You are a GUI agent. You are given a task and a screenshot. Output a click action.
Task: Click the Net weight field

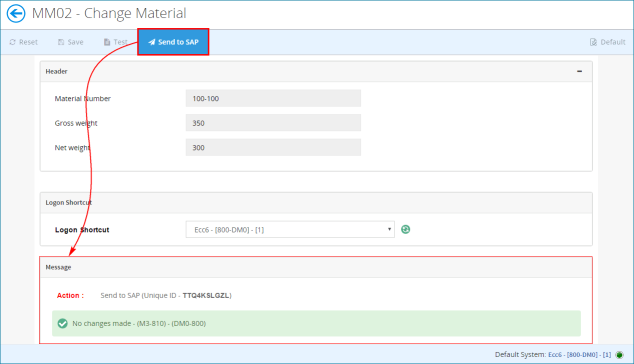(x=273, y=148)
